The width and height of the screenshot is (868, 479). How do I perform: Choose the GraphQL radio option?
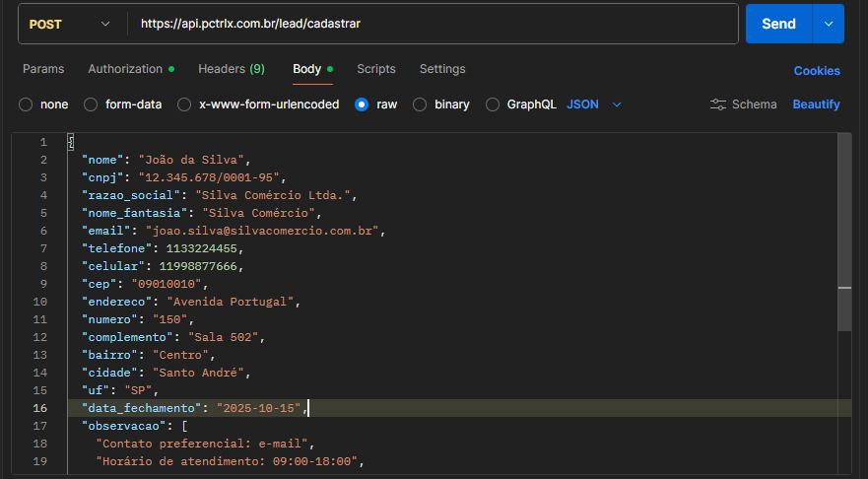click(493, 104)
